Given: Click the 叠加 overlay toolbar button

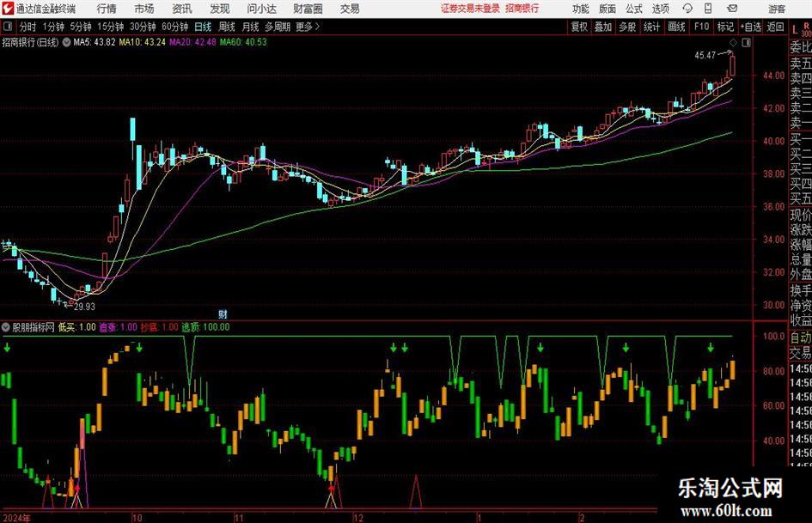Looking at the screenshot, I should (603, 27).
